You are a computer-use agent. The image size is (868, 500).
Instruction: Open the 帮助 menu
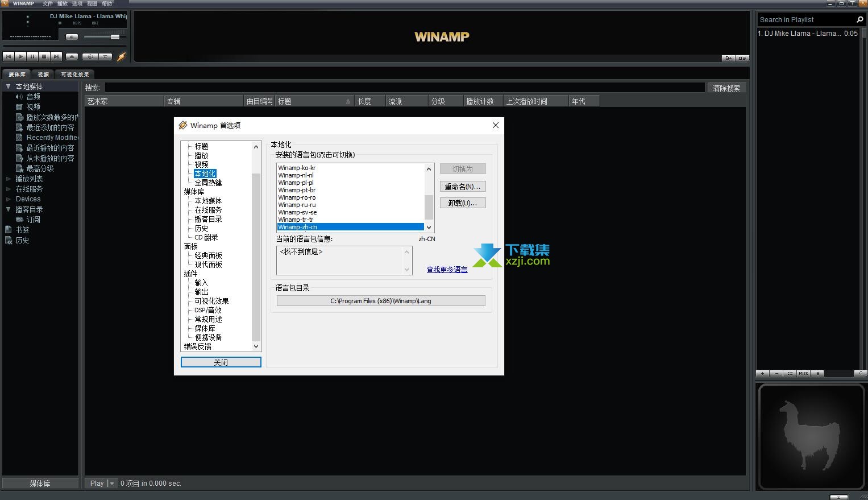pyautogui.click(x=107, y=3)
